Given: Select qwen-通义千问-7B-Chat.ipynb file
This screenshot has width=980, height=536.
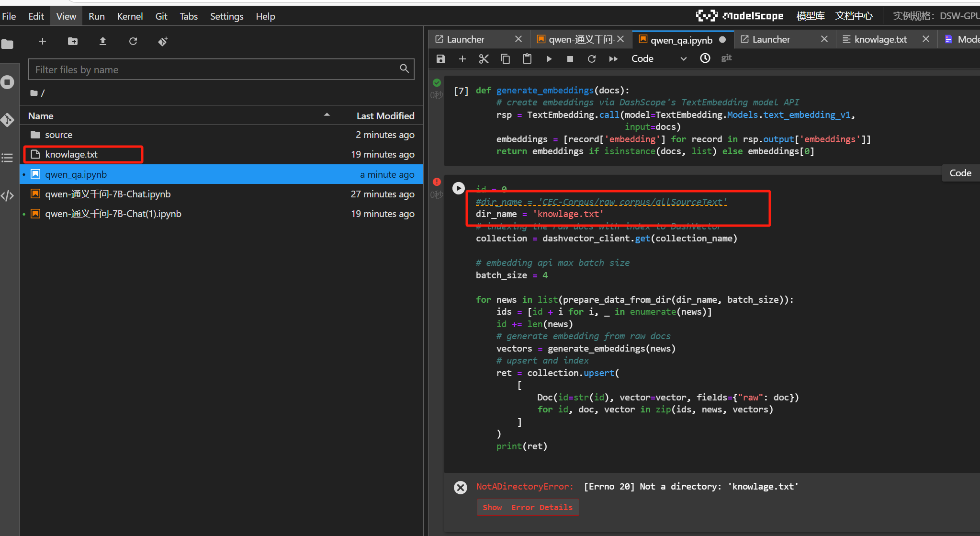Looking at the screenshot, I should click(221, 194).
